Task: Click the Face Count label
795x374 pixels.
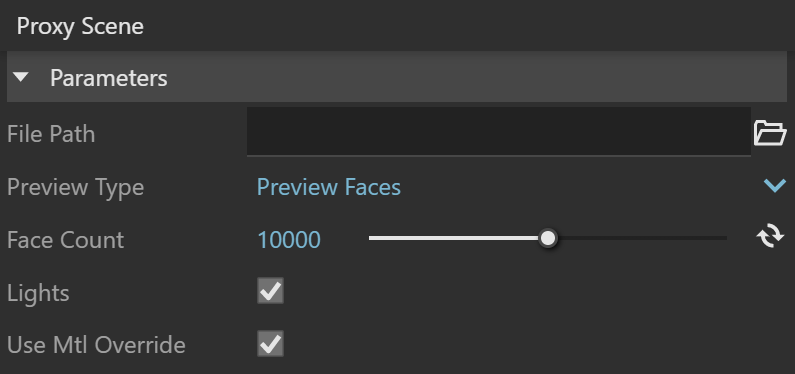Action: (65, 240)
